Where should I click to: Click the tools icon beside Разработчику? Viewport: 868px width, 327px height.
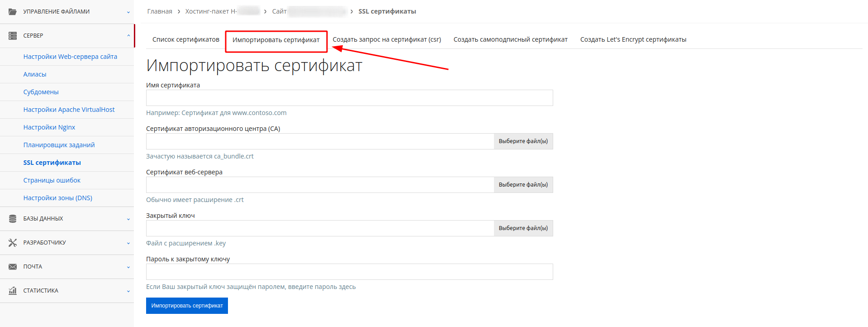coord(13,243)
